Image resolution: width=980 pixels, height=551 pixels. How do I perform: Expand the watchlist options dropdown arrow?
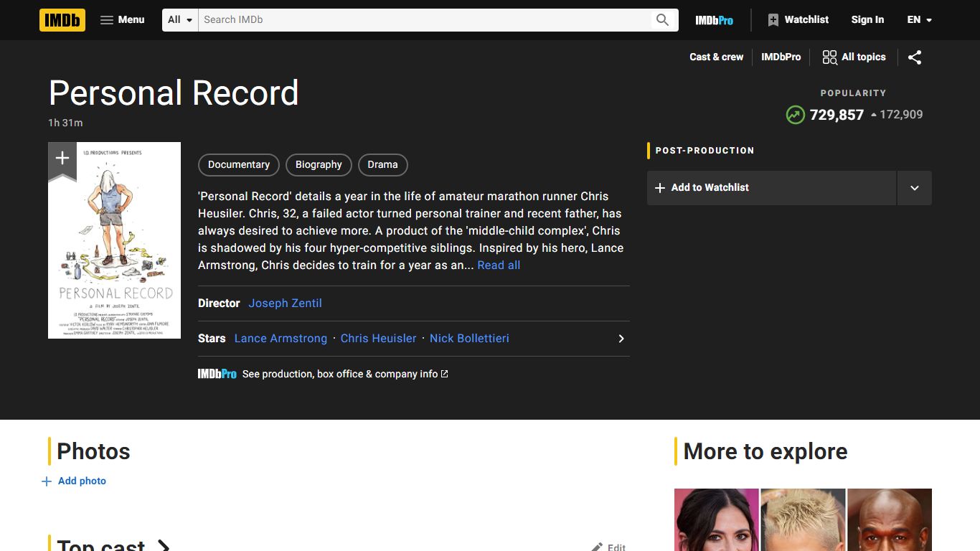915,188
